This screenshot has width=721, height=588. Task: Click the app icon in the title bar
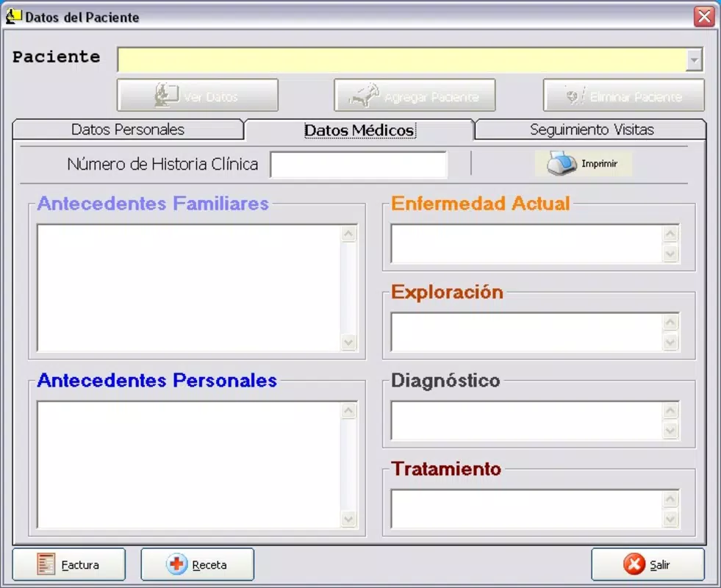[x=13, y=16]
